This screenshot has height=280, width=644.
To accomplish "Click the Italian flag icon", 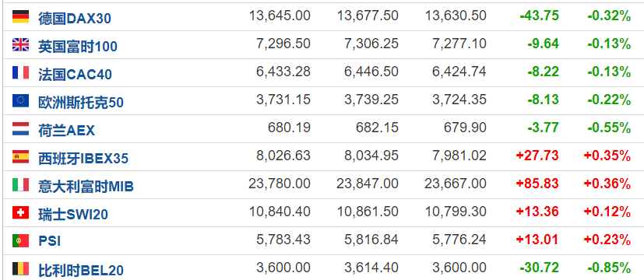I will click(x=20, y=184).
